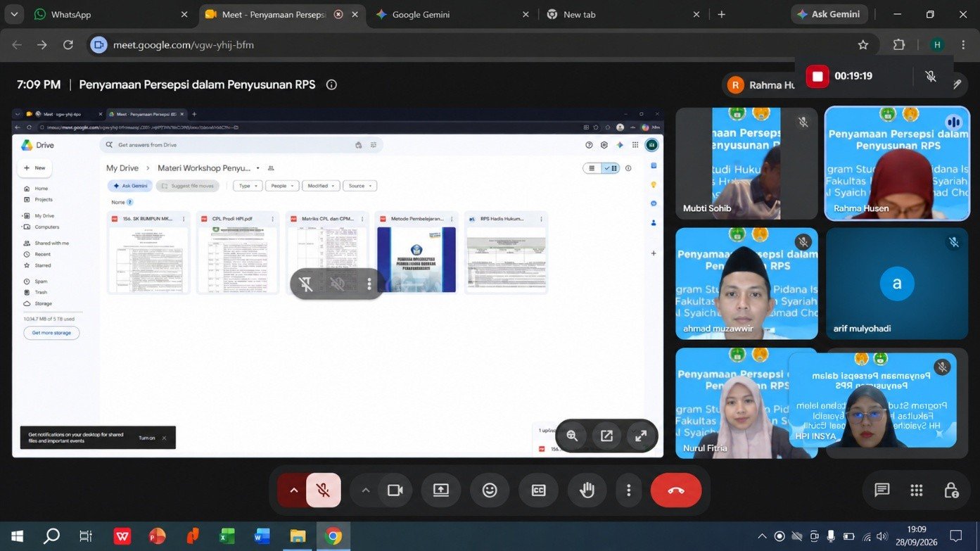Zoom in on the shared presentation
The width and height of the screenshot is (980, 551).
point(572,436)
